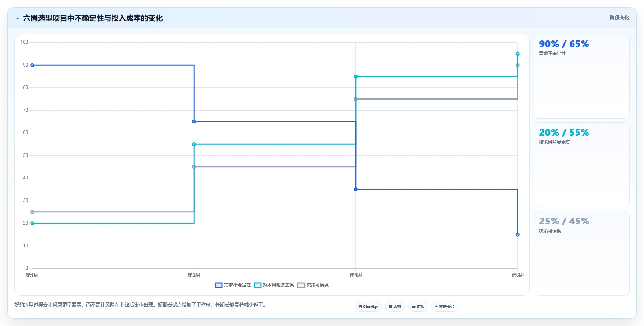Click the 决策可信度 card caption
This screenshot has height=326, width=644.
tap(550, 231)
